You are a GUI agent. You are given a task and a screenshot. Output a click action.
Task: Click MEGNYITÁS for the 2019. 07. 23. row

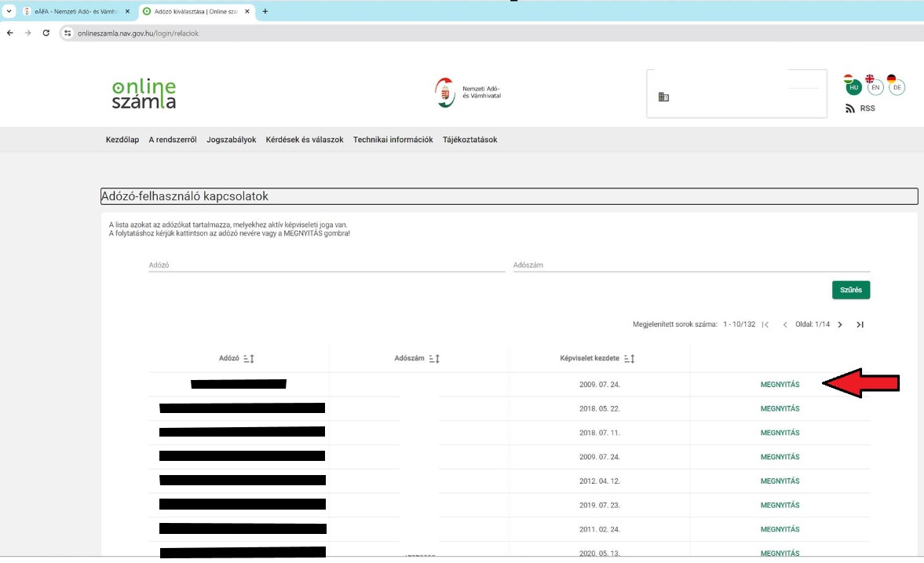(x=780, y=505)
